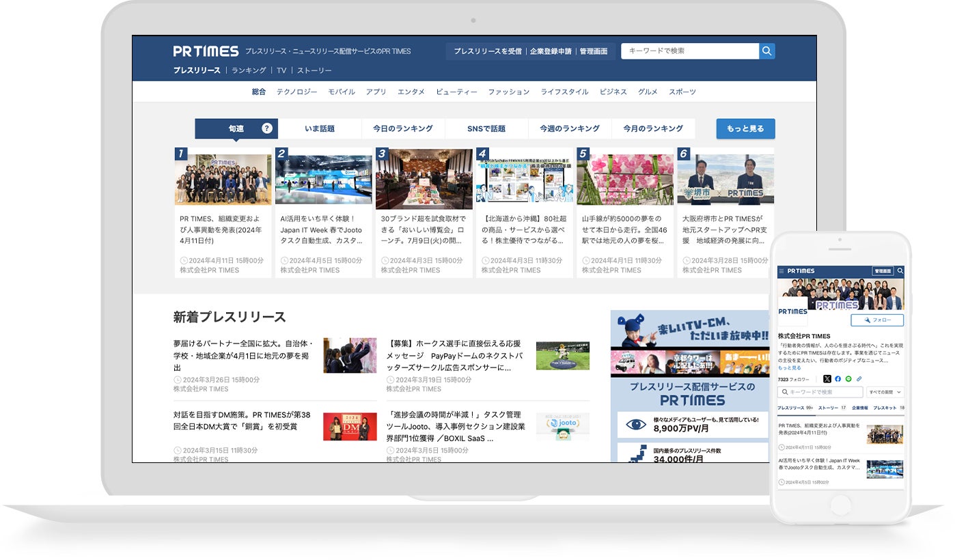Open ランキング in the top header nav
The image size is (955, 560).
click(x=249, y=70)
